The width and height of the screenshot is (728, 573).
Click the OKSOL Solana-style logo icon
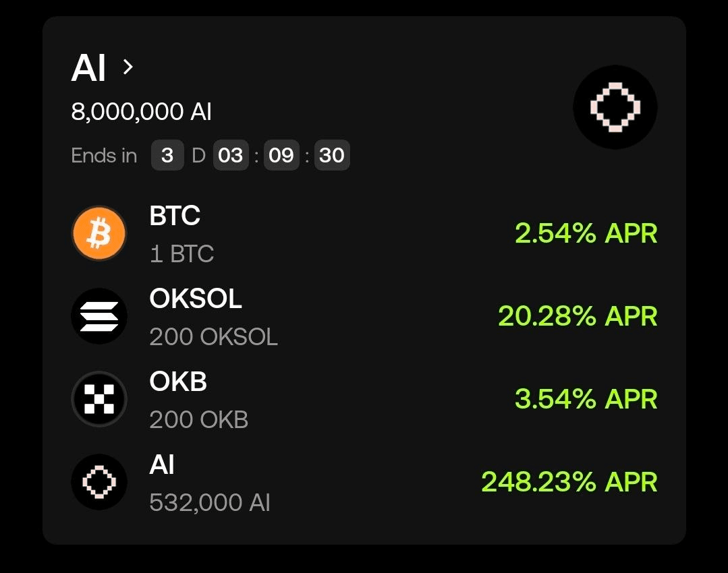coord(99,316)
